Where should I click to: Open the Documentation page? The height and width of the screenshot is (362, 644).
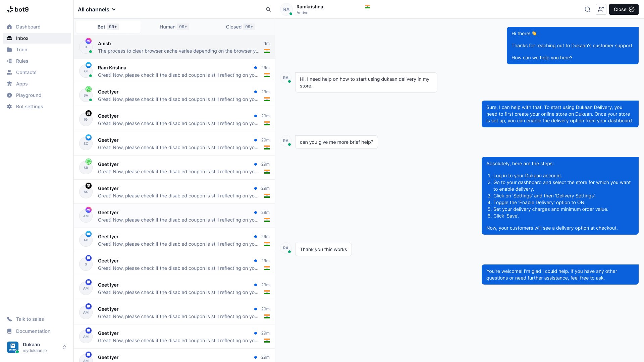pyautogui.click(x=33, y=331)
